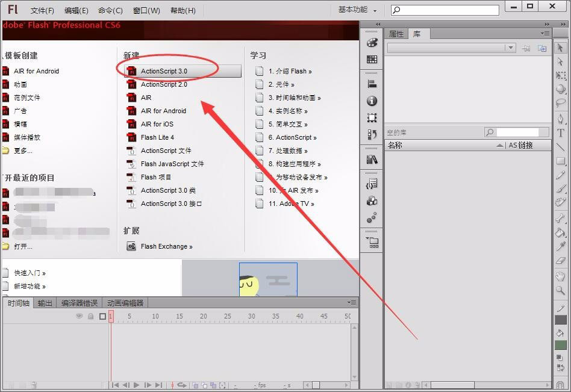Select the Brush tool
Screen dimensions: 571x392
(x=560, y=188)
